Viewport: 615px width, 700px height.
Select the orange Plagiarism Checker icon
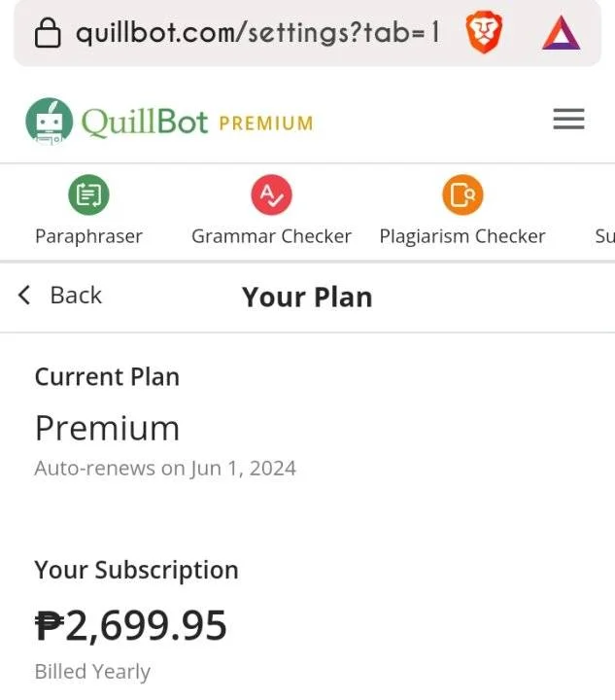click(x=462, y=194)
